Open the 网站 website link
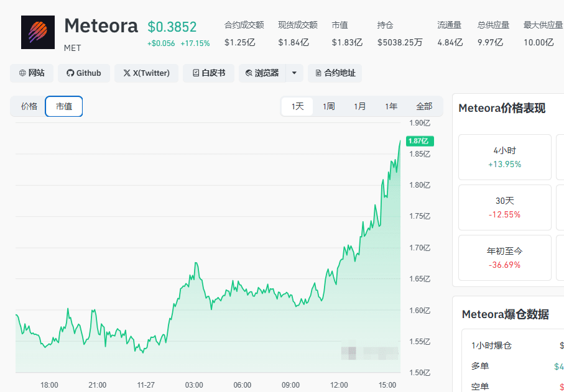The height and width of the screenshot is (392, 564). point(32,73)
